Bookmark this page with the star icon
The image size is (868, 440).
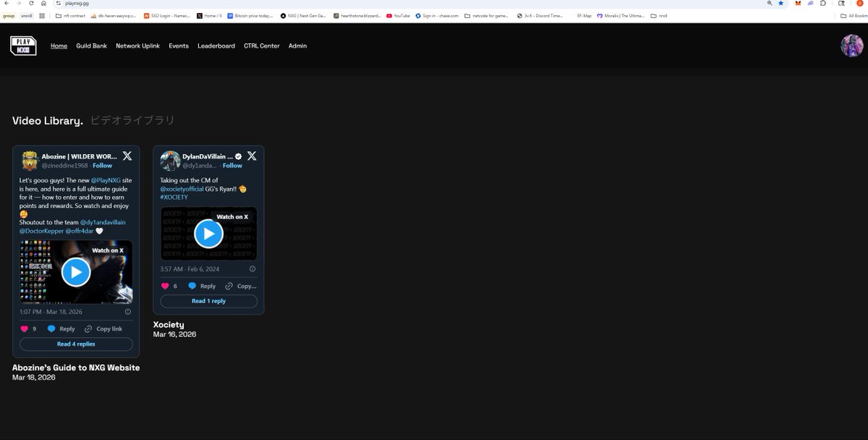coord(780,3)
